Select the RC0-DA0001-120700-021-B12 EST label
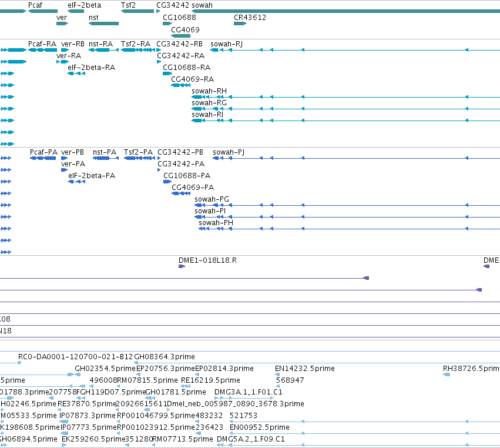This screenshot has width=500, height=448. (x=75, y=357)
